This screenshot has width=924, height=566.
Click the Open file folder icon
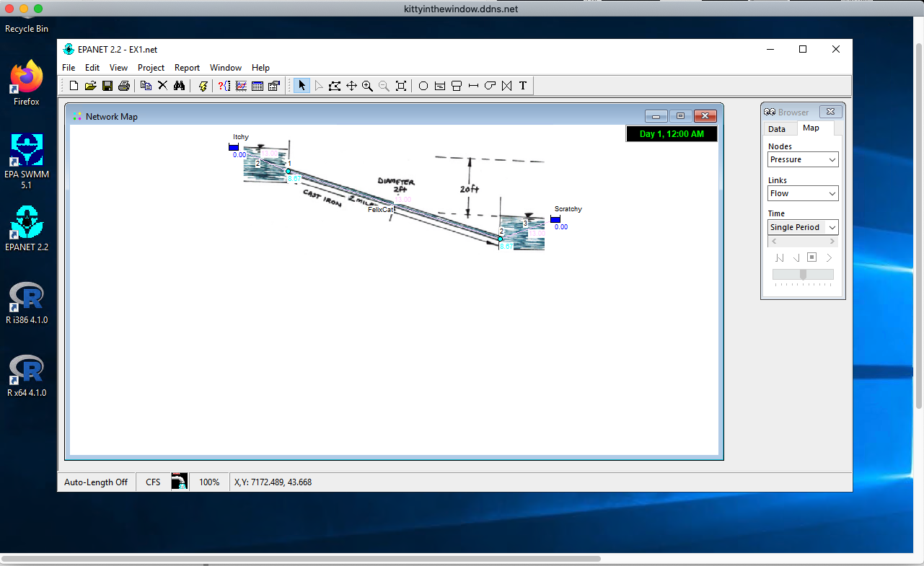(x=91, y=86)
